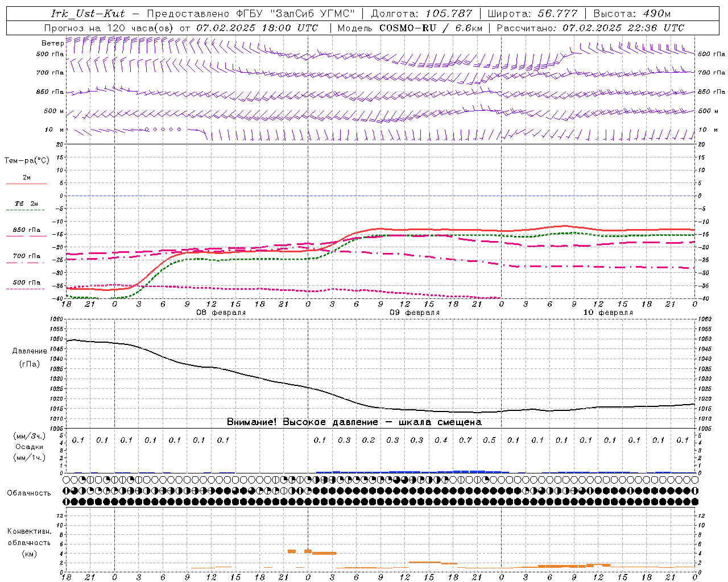Click the (км) unit under облачность
The image size is (728, 582).
point(29,554)
